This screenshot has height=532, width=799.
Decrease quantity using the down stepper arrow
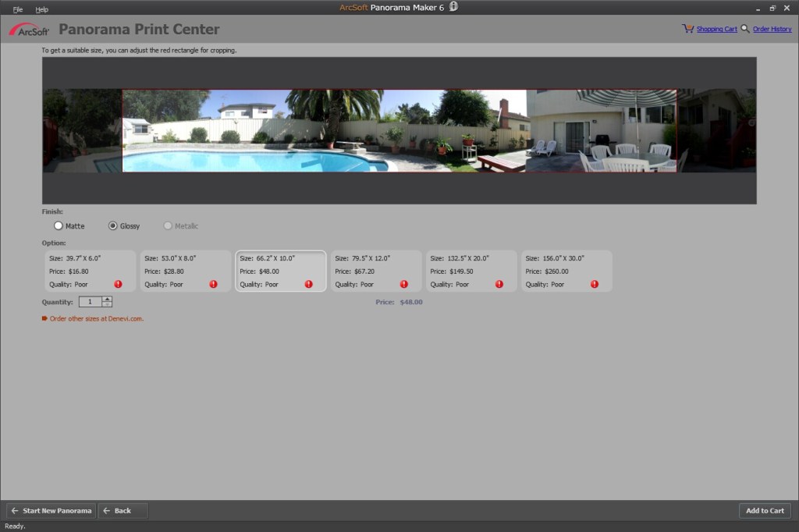click(108, 304)
